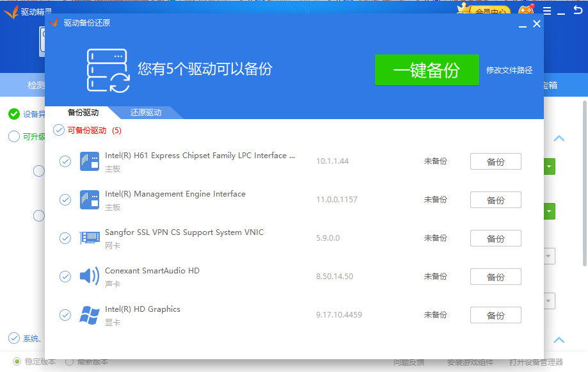Click the Intel HD Graphics Windows icon

(89, 315)
